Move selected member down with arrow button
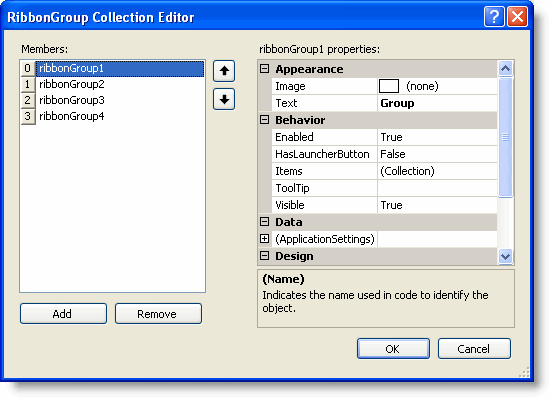The image size is (550, 398). coord(224,99)
